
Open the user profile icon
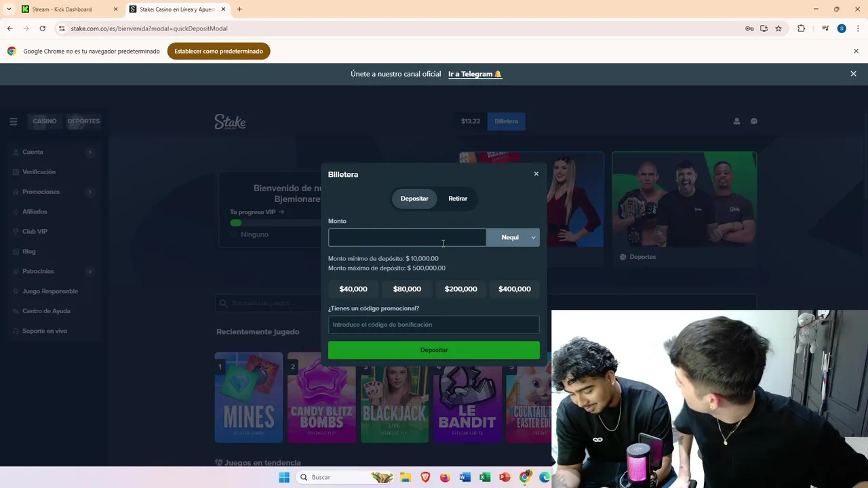(736, 121)
